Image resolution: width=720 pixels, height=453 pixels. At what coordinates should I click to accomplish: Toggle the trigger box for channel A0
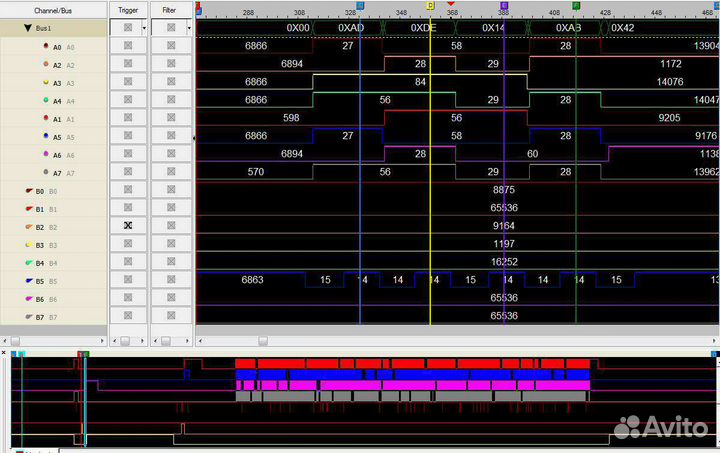pos(127,47)
